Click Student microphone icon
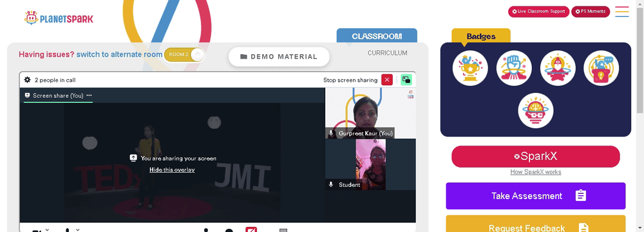Image resolution: width=644 pixels, height=232 pixels. coord(331,185)
